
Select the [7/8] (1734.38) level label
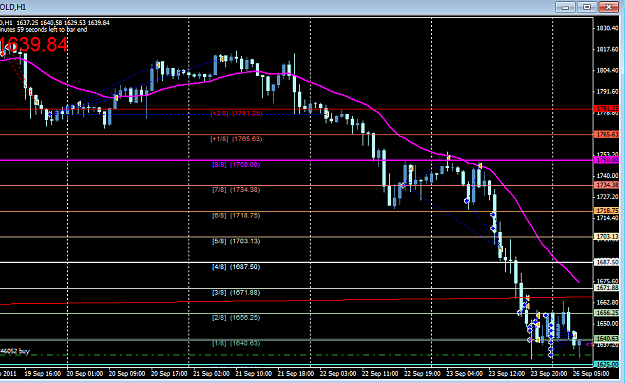point(236,190)
